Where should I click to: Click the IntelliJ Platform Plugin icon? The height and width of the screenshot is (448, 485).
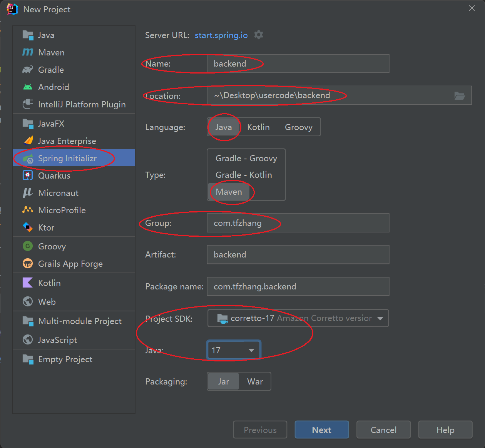coord(28,104)
